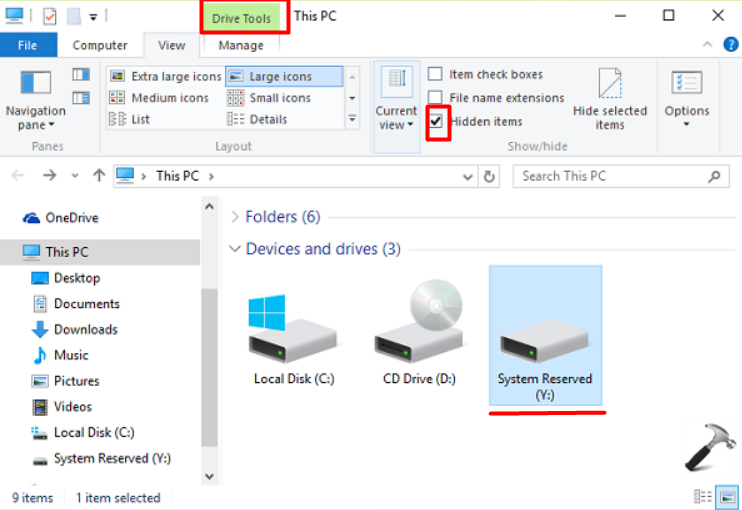Open the Navigation pane menu
742x510 pixels.
pyautogui.click(x=35, y=100)
